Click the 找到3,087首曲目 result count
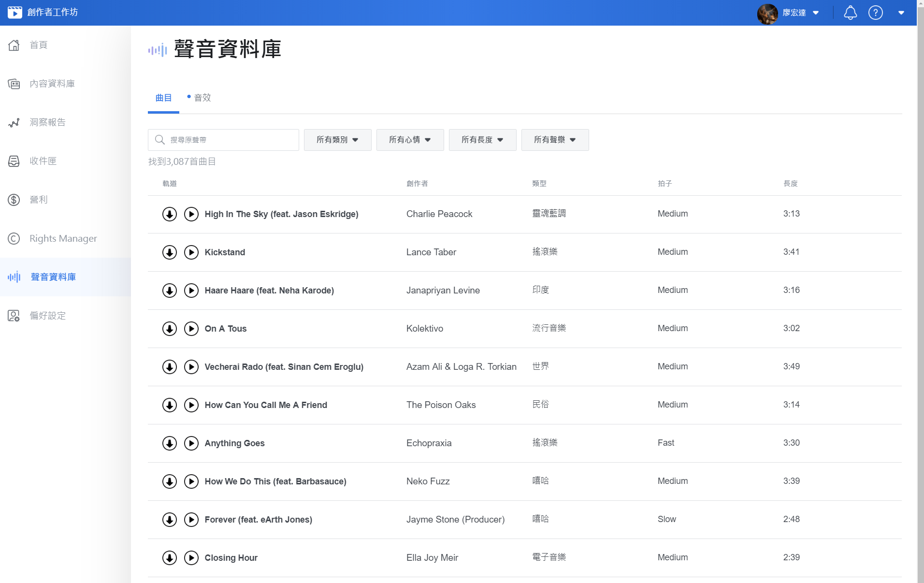This screenshot has height=583, width=924. (x=182, y=161)
